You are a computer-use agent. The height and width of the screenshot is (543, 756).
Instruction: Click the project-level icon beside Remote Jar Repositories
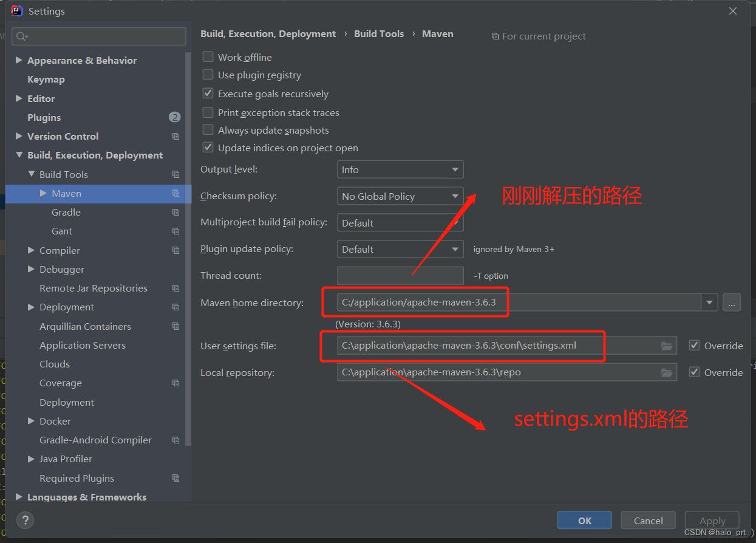[x=176, y=289]
